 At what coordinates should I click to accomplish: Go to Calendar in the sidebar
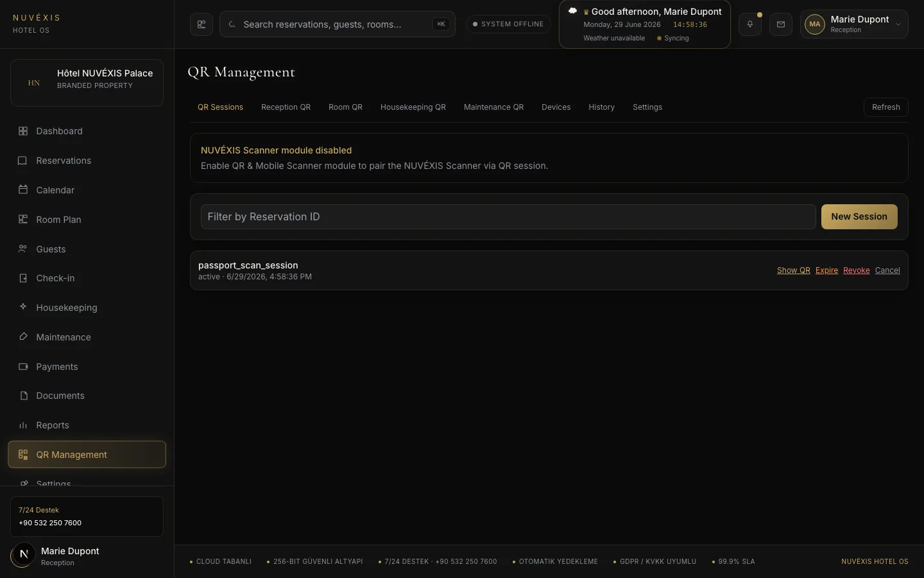coord(87,190)
